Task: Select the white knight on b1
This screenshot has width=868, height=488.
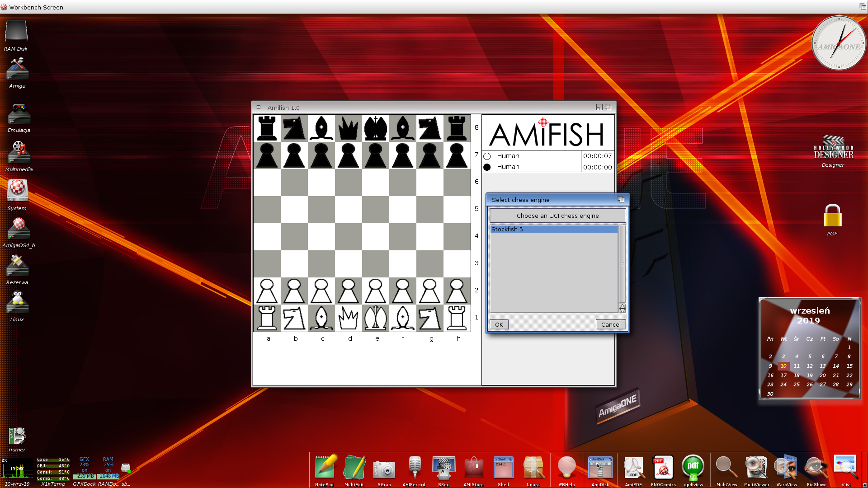Action: [x=294, y=318]
